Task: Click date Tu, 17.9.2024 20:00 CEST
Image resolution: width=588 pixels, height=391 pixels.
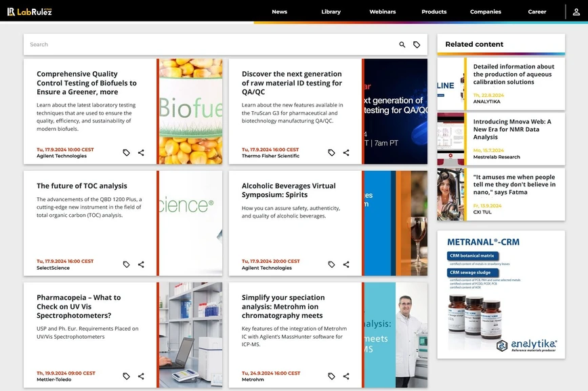Action: pos(271,261)
